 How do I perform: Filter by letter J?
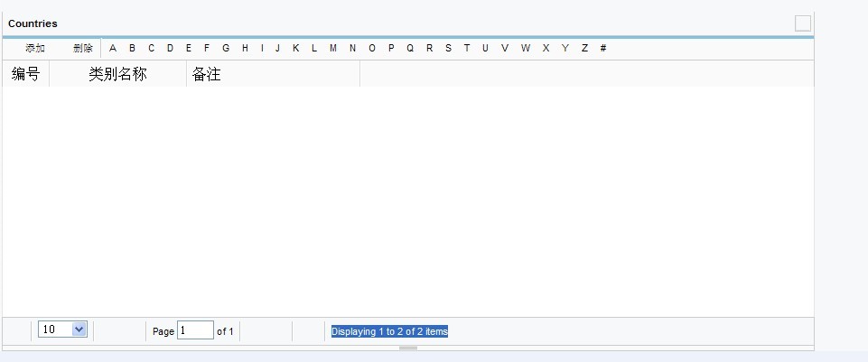coord(277,48)
